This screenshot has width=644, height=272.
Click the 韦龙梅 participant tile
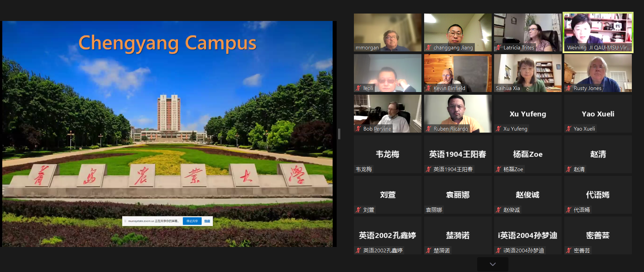pyautogui.click(x=387, y=154)
